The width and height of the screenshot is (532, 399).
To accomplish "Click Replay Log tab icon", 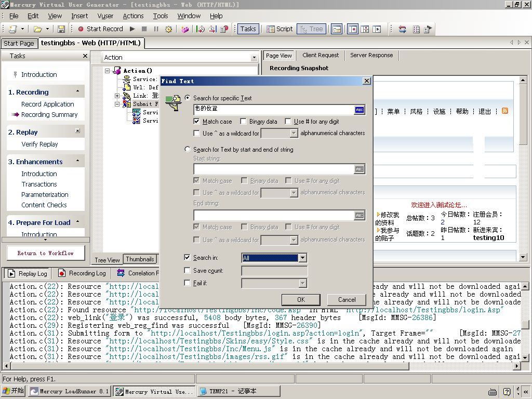I will point(12,273).
